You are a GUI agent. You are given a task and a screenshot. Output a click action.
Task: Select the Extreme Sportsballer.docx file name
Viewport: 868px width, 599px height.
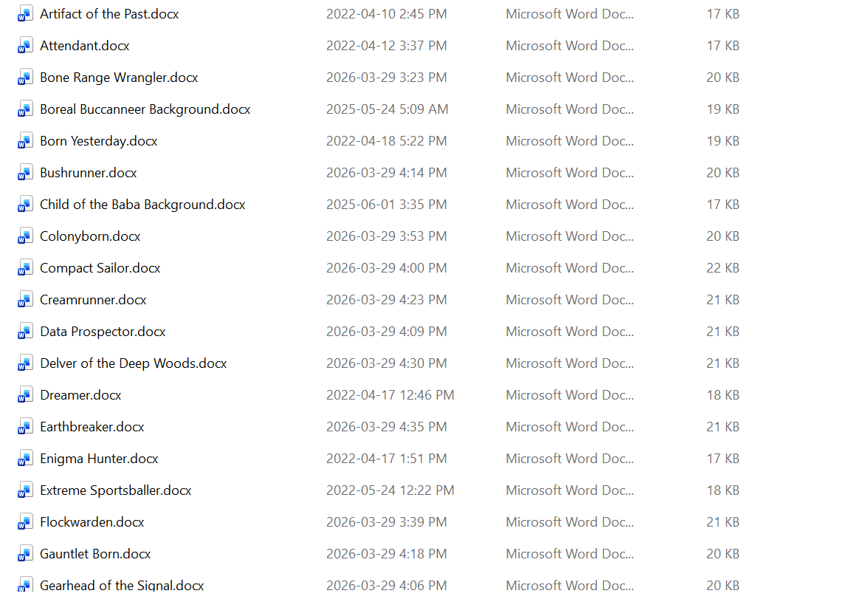coord(115,490)
